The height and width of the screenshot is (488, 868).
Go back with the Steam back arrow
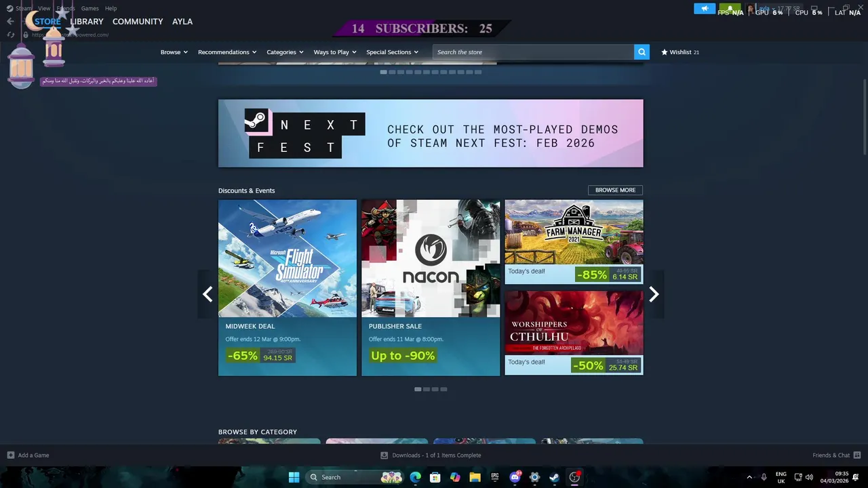tap(10, 22)
